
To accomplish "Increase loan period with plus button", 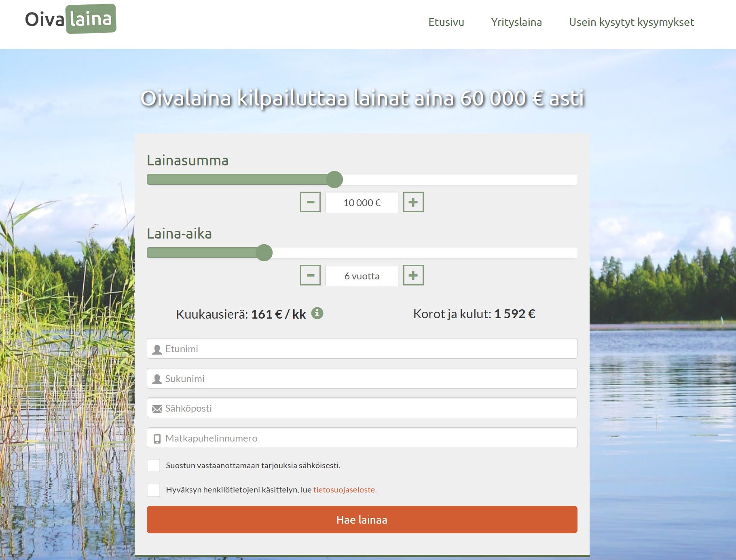I will coord(413,275).
